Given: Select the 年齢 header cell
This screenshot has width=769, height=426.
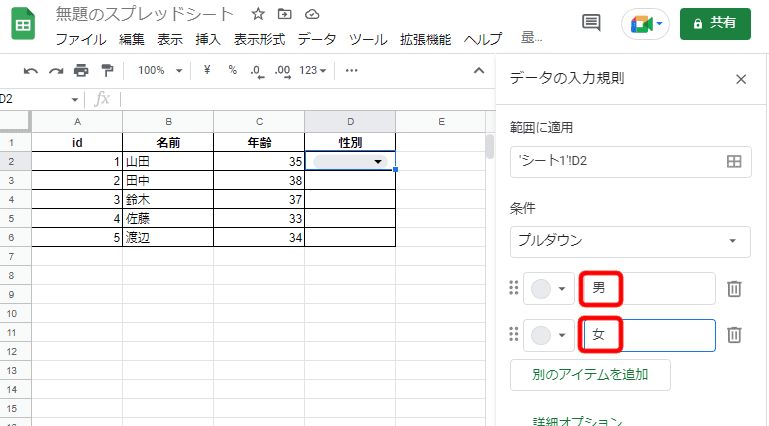Looking at the screenshot, I should [259, 143].
